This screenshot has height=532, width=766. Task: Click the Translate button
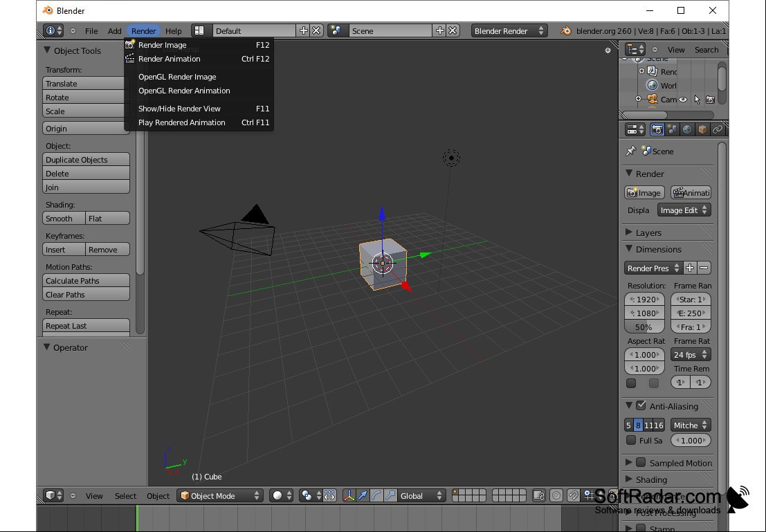coord(86,84)
